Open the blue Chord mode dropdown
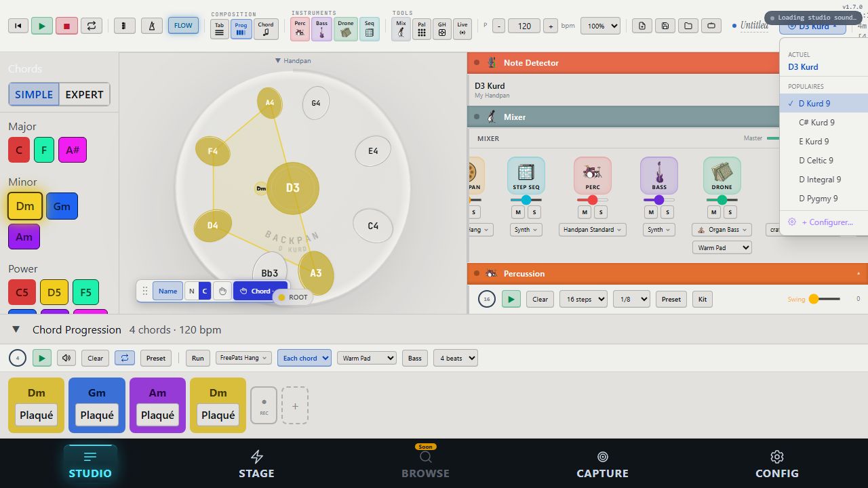Image resolution: width=868 pixels, height=488 pixels. point(260,291)
